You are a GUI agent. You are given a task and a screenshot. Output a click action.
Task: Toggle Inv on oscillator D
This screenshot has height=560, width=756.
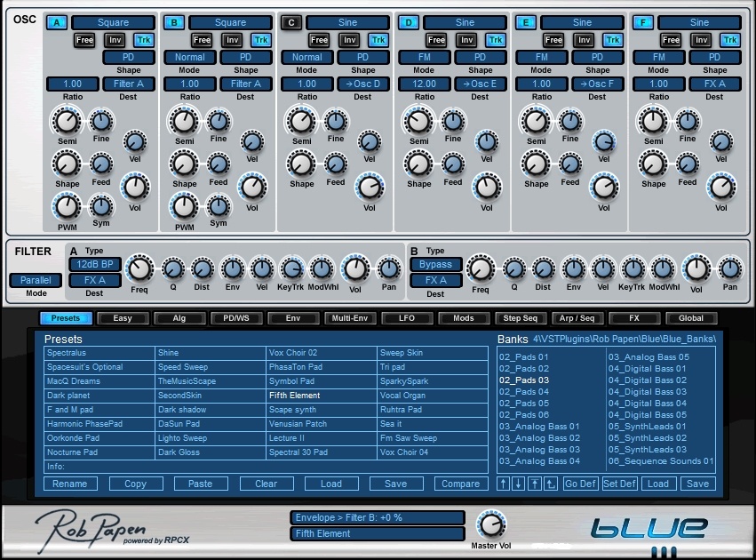tap(466, 40)
